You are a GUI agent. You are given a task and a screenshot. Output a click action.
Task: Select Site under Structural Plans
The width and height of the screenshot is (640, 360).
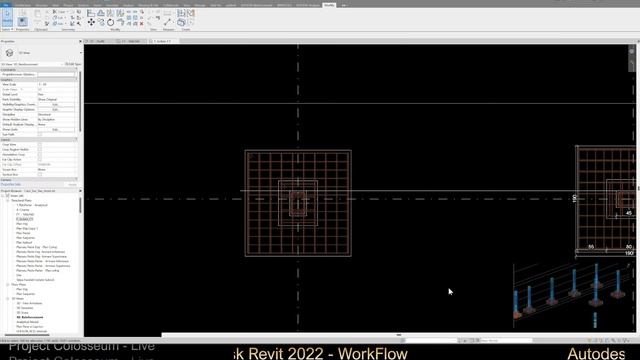(19, 275)
